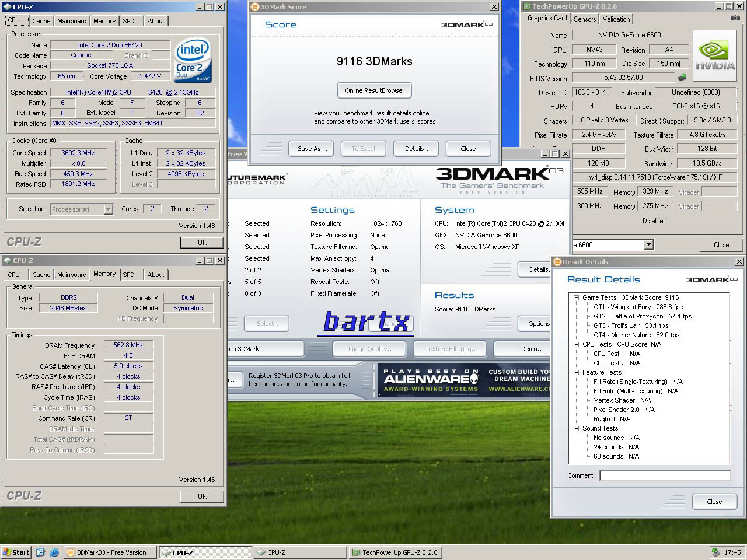Click the GPU-Z Name field NVIDIA GeForce 6600
The image size is (747, 560).
coord(630,35)
